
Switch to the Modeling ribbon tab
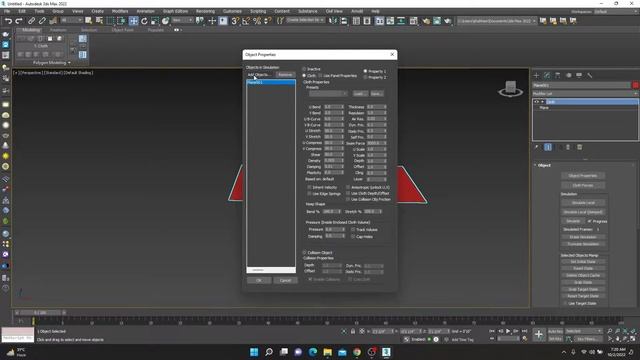pos(31,30)
